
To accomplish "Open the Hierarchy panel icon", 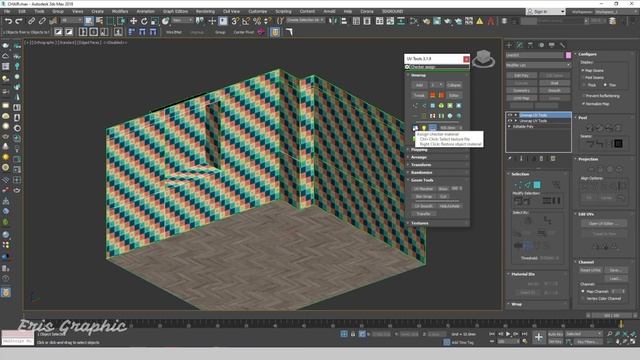I will [530, 45].
